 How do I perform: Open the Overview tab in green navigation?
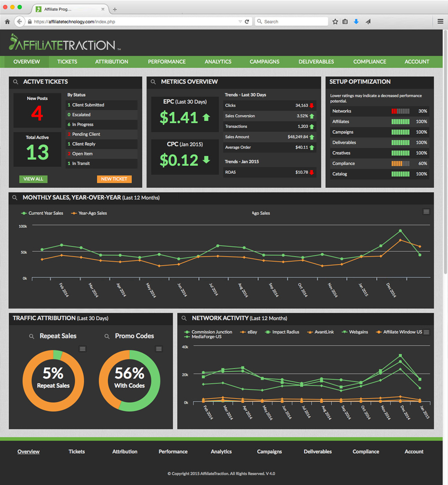pos(26,61)
